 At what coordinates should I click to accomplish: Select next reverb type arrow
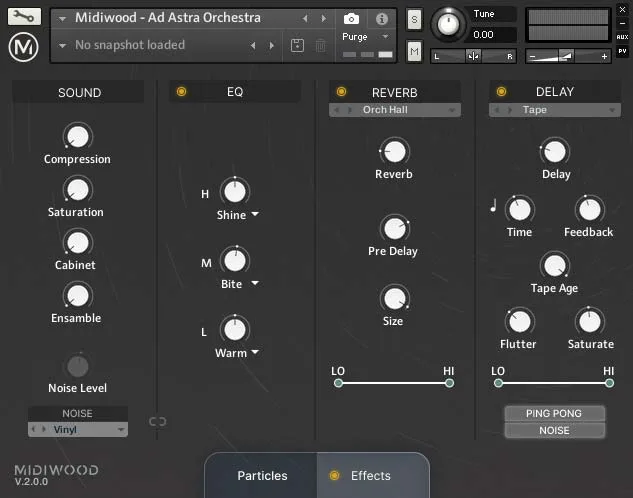pyautogui.click(x=350, y=110)
